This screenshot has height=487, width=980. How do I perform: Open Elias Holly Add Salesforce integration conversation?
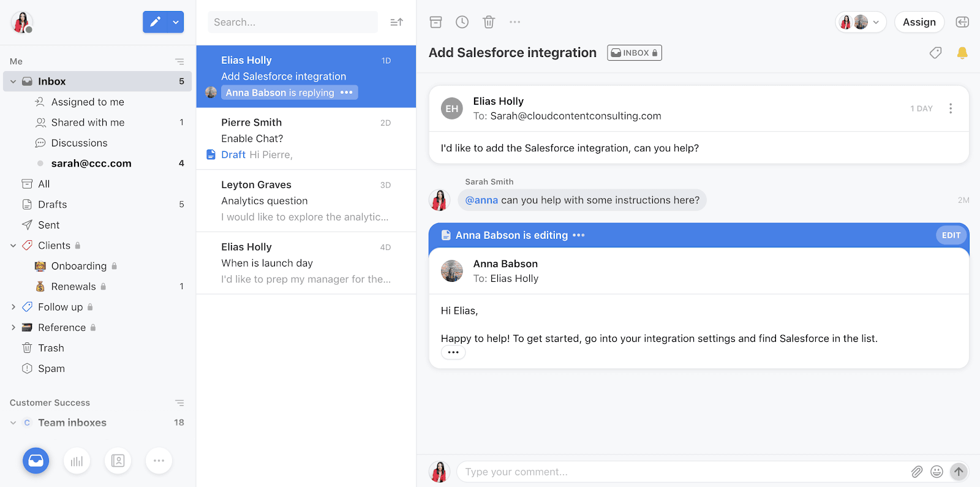(x=306, y=77)
